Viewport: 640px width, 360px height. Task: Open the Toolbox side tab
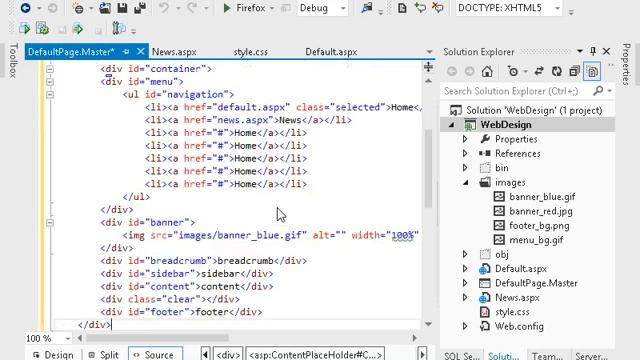13,61
